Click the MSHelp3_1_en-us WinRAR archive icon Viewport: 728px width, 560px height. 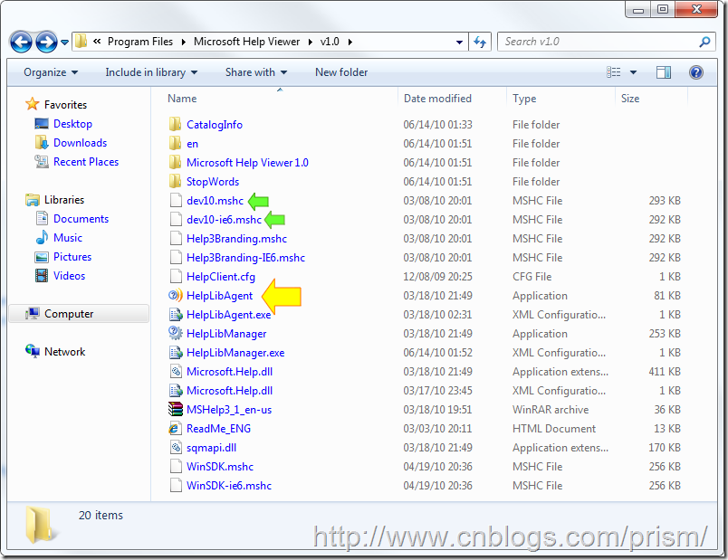point(176,409)
